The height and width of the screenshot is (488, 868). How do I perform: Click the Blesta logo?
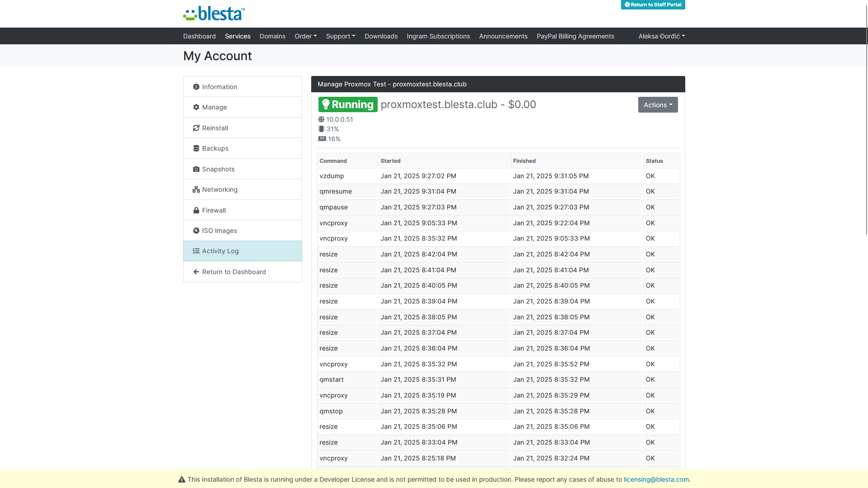pyautogui.click(x=214, y=14)
